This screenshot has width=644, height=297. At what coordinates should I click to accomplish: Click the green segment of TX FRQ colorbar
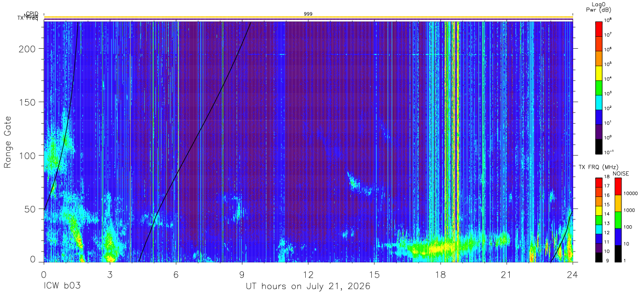[x=598, y=219]
